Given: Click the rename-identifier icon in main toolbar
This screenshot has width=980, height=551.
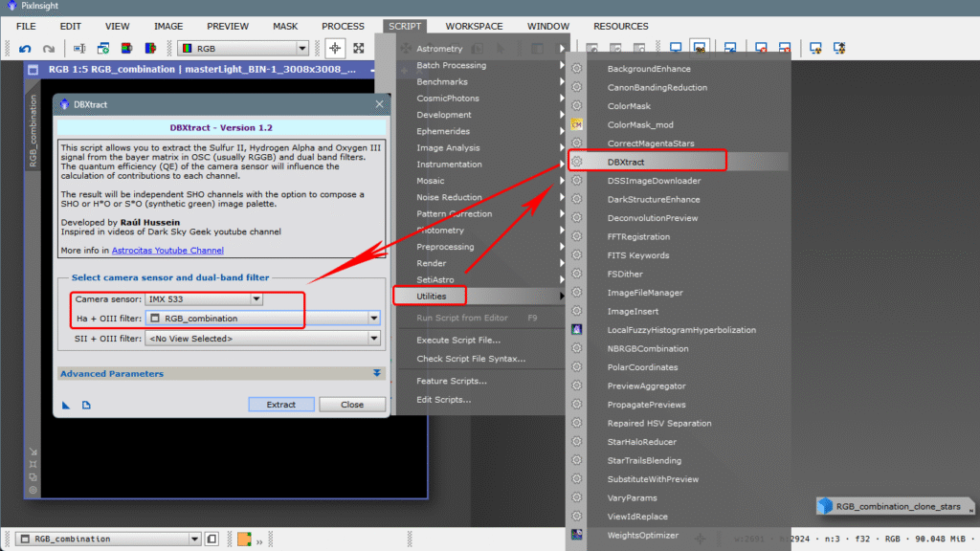Looking at the screenshot, I should point(79,48).
